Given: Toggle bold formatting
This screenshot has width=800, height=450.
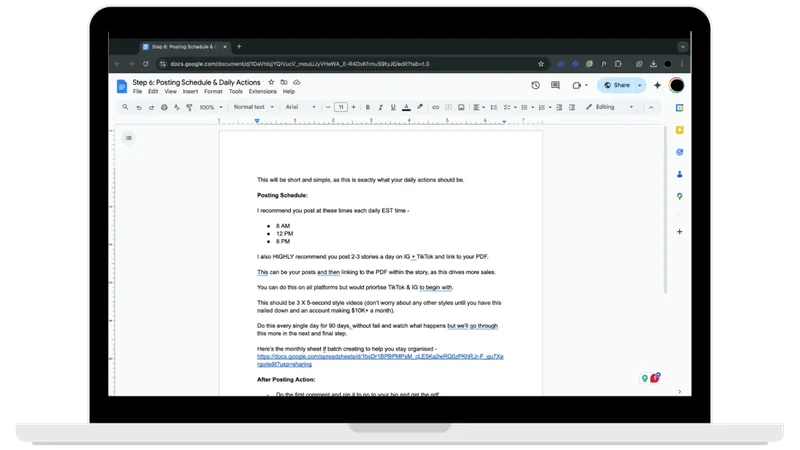Looking at the screenshot, I should pos(367,107).
